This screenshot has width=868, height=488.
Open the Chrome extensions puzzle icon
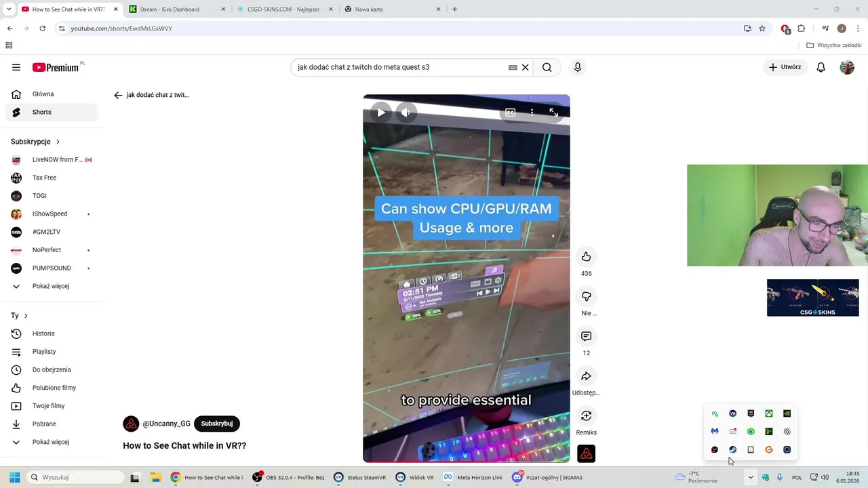(x=802, y=28)
